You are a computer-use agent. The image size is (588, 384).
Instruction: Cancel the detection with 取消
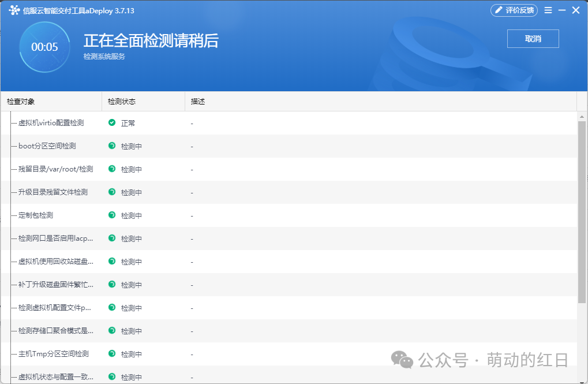coord(533,39)
